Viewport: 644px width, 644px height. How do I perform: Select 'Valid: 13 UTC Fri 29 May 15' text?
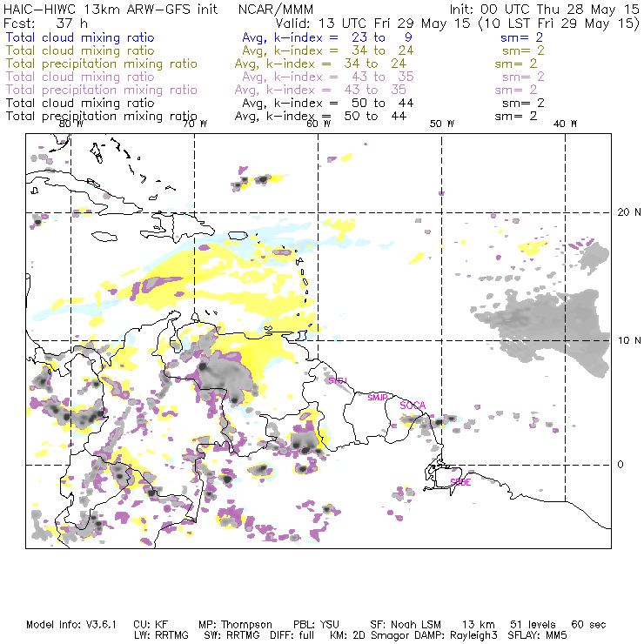(x=372, y=23)
